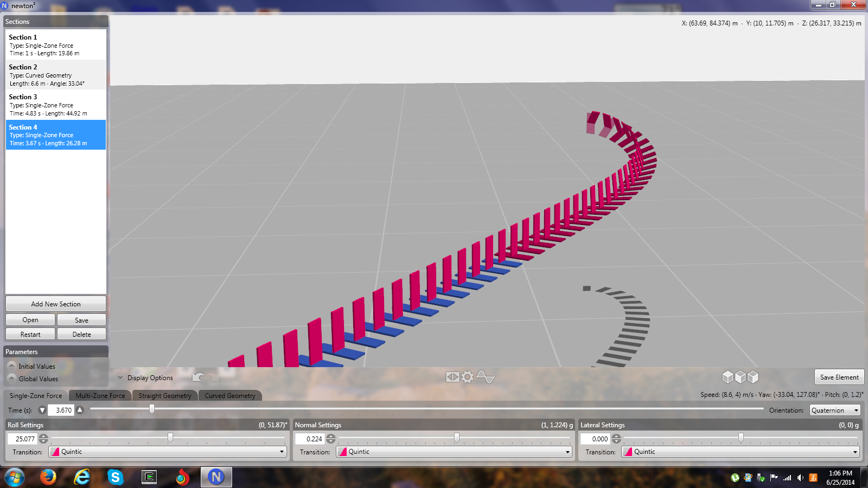
Task: Increase time with the up-arrow button
Action: [x=80, y=410]
